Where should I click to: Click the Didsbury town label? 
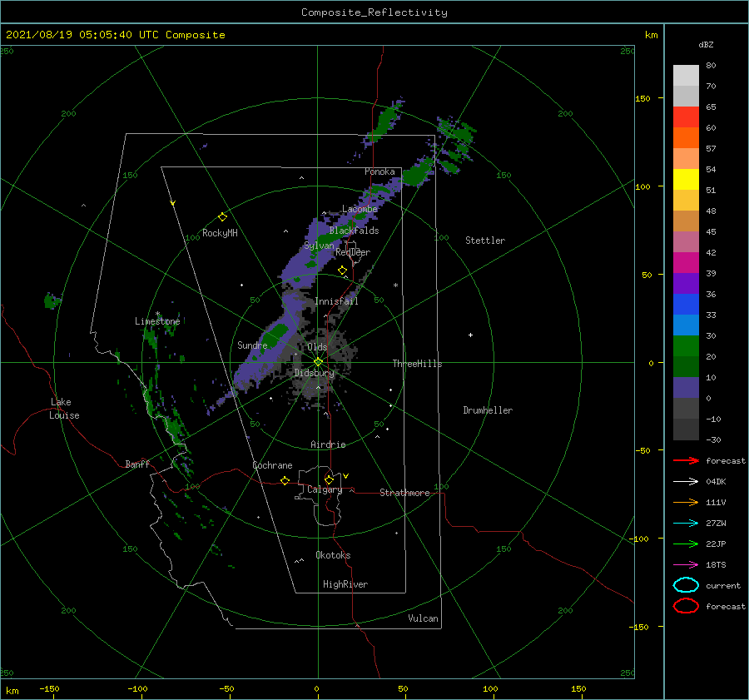click(315, 373)
